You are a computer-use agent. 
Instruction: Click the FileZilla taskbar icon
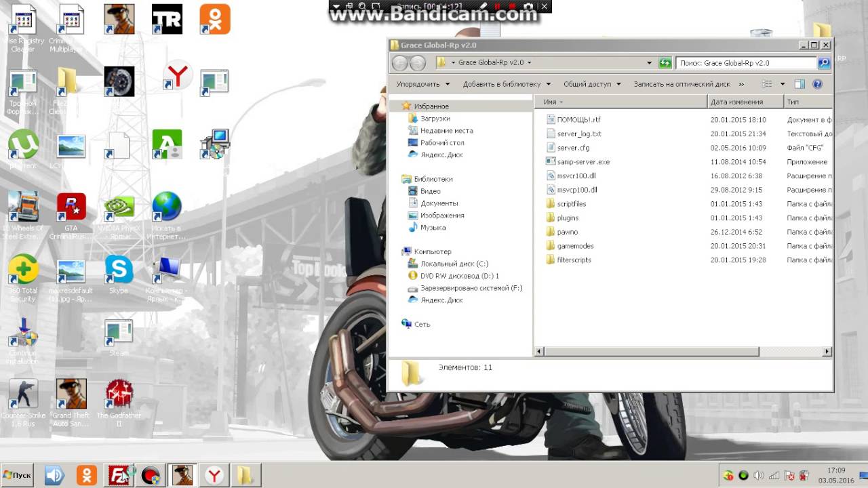[119, 476]
